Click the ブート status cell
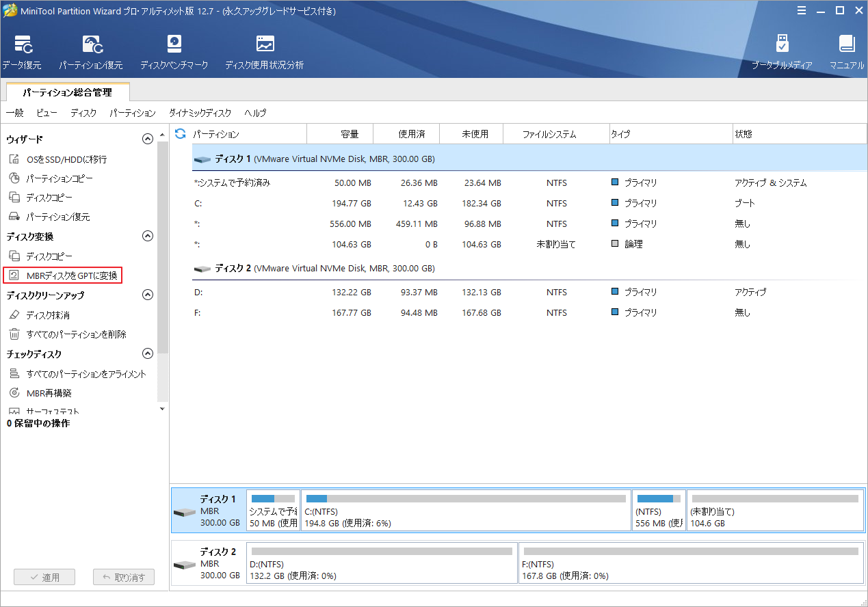The width and height of the screenshot is (868, 607). [745, 203]
